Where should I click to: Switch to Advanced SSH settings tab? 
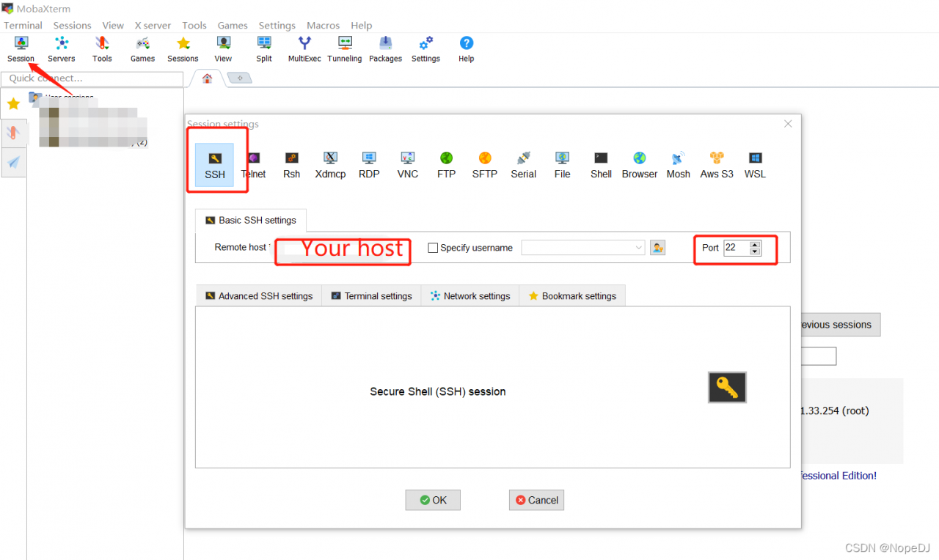[259, 296]
